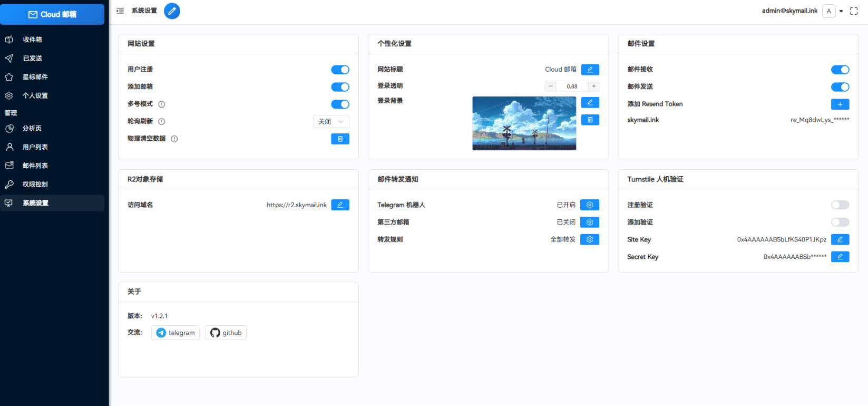Open the 轮询刷新 dropdown

[331, 122]
